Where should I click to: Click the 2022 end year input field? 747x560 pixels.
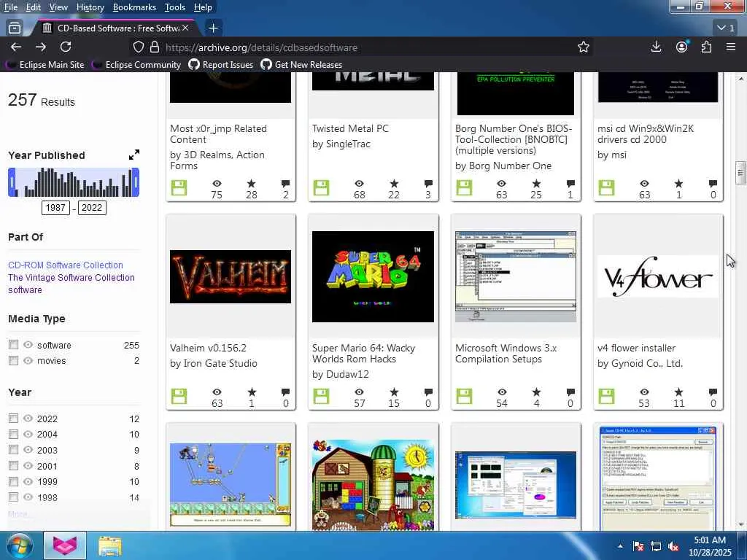91,208
